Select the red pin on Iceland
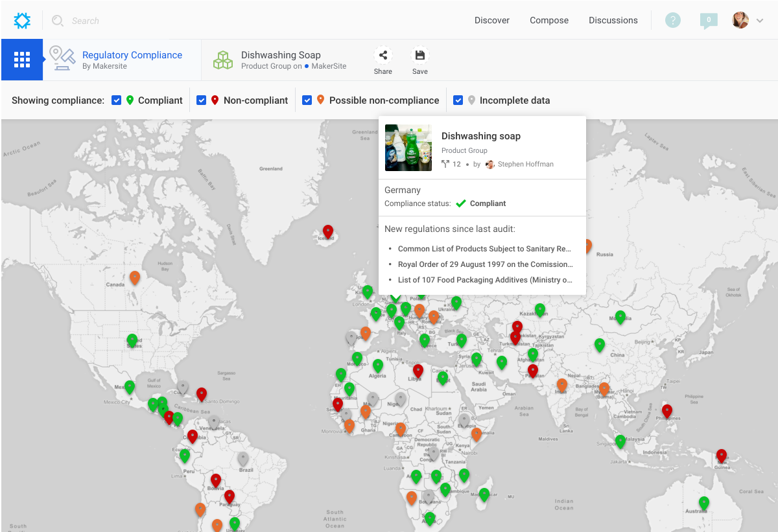Screen dimensions: 778x532 coord(328,232)
